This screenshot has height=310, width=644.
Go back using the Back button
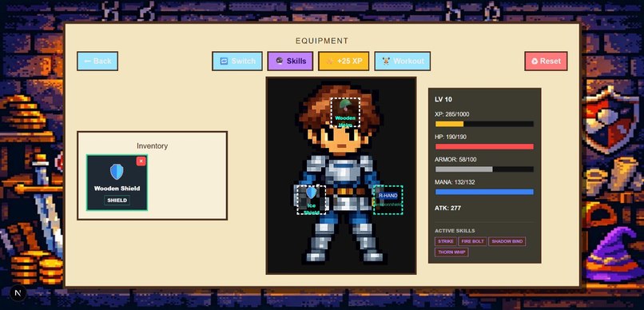[97, 62]
